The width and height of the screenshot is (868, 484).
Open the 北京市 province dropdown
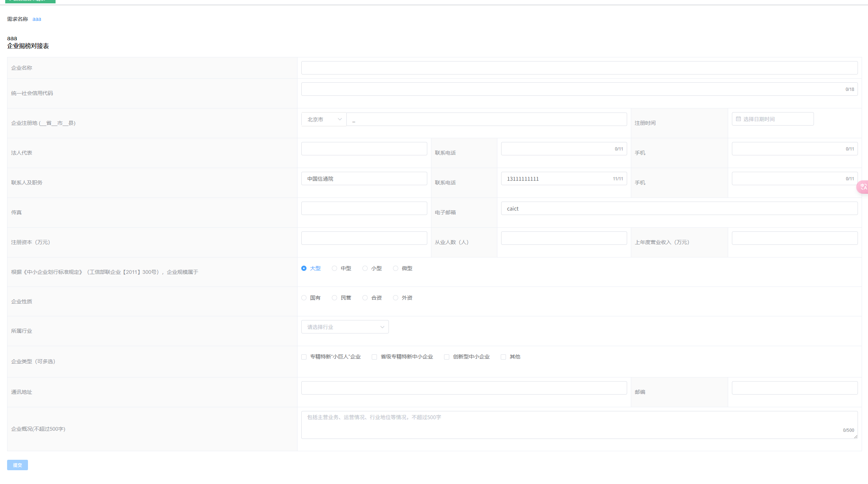click(324, 119)
